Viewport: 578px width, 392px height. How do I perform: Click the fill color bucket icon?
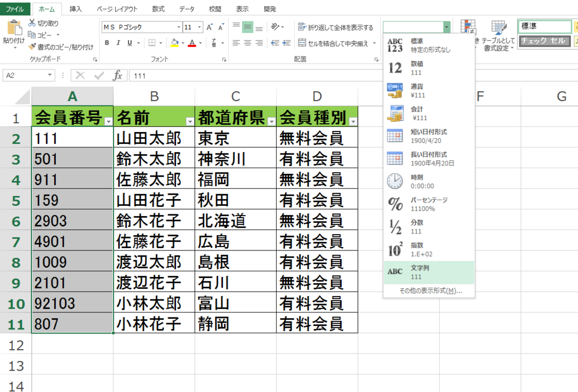(x=174, y=42)
